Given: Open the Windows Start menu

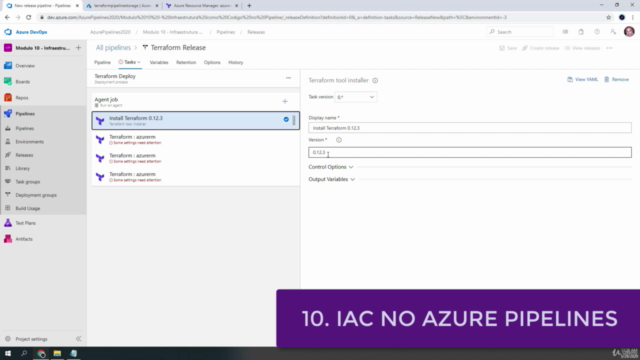Looking at the screenshot, I should tap(8, 353).
